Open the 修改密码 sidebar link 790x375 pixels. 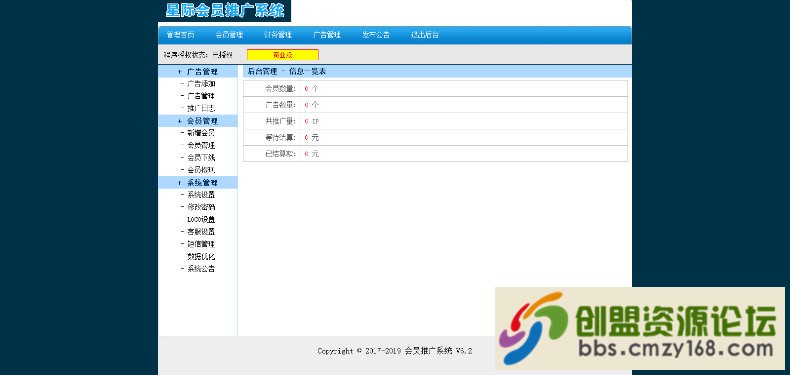tap(201, 207)
